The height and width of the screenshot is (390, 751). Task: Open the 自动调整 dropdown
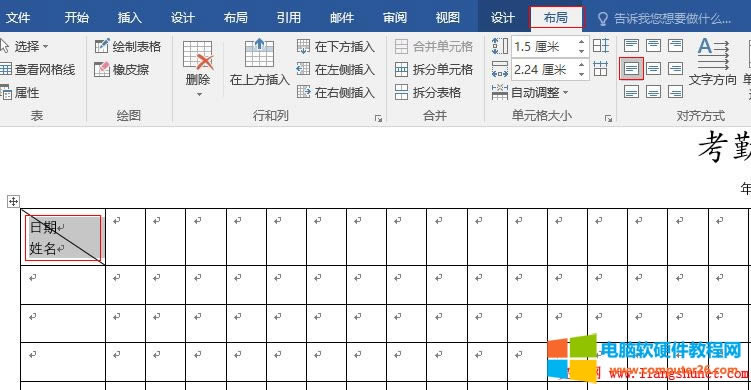tap(530, 92)
